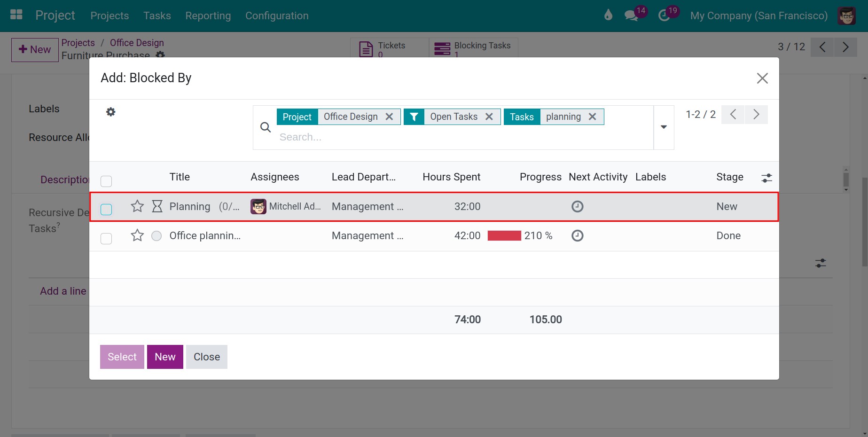Click the New button in dialog footer
Viewport: 868px width, 437px height.
pyautogui.click(x=165, y=357)
